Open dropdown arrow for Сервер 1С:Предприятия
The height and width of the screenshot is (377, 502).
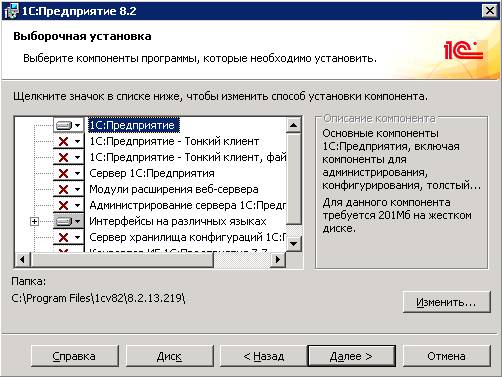[x=78, y=173]
